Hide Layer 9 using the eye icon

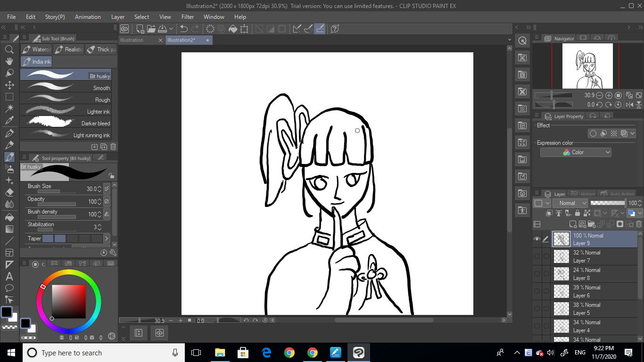point(537,239)
